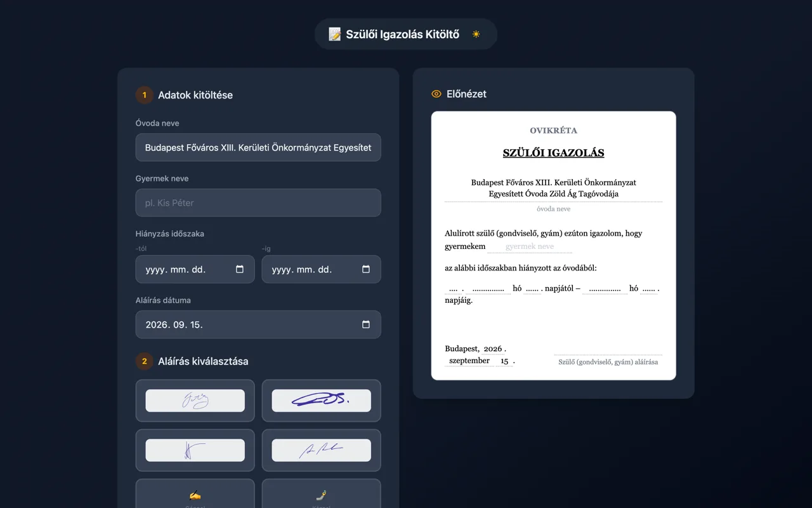The image size is (812, 508).
Task: Click the Szülő (gondviselő, gyám) aláírása line
Action: coord(608,362)
